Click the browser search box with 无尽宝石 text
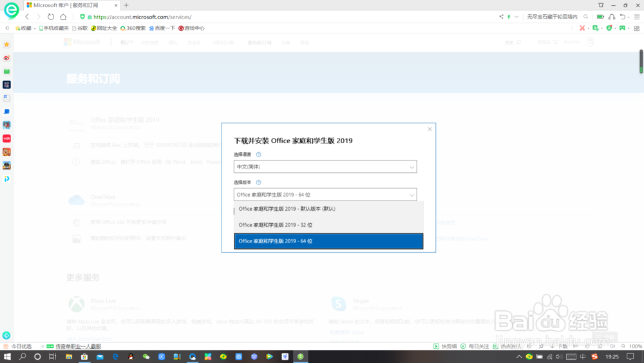 coord(553,17)
